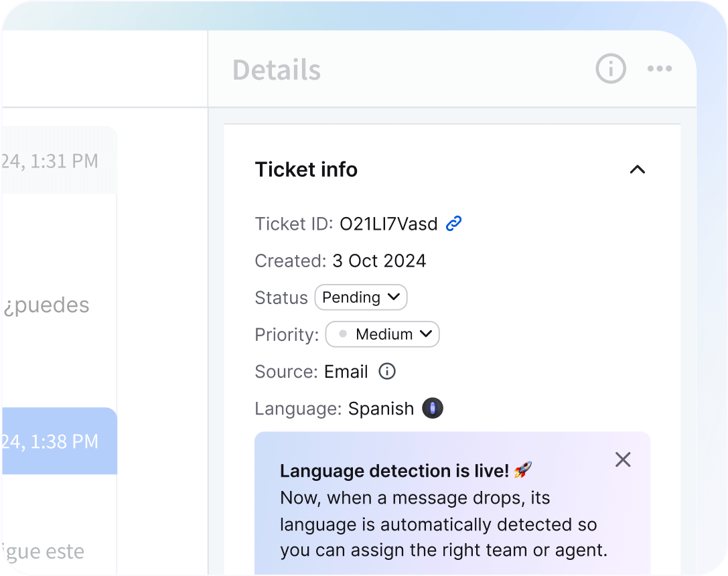Click the chevron arrow on Status selector
The width and height of the screenshot is (728, 576).
(x=394, y=297)
